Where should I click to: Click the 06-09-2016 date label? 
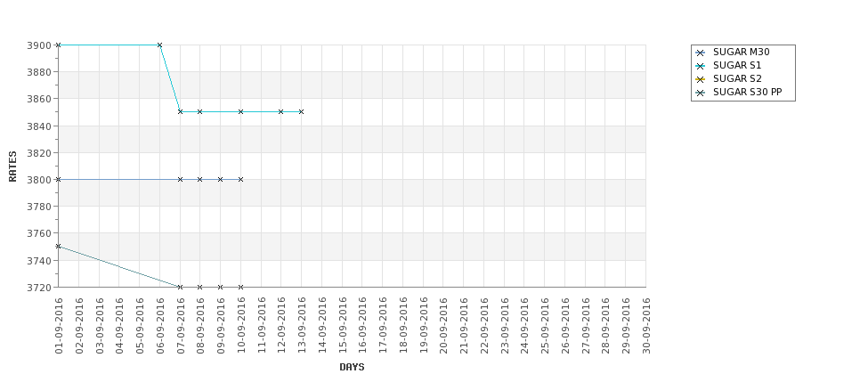160,326
